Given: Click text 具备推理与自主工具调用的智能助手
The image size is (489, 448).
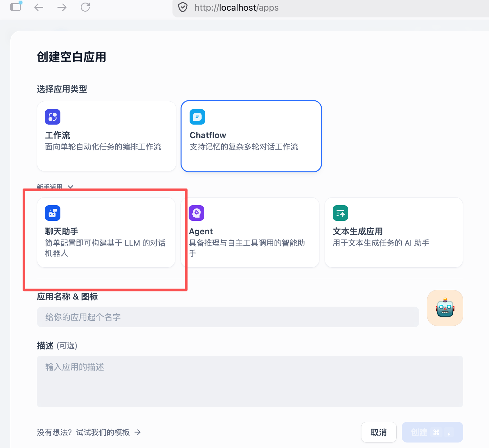Looking at the screenshot, I should 247,248.
